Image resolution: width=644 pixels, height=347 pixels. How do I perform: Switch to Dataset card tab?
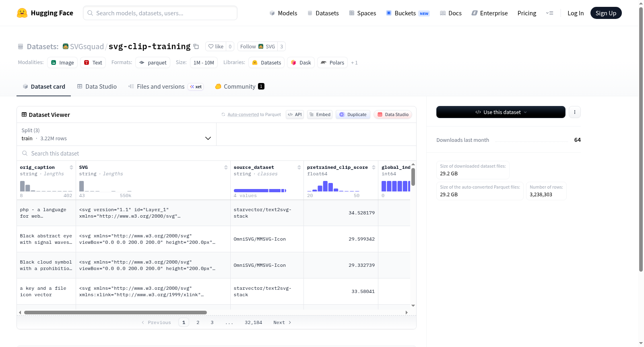tap(44, 87)
